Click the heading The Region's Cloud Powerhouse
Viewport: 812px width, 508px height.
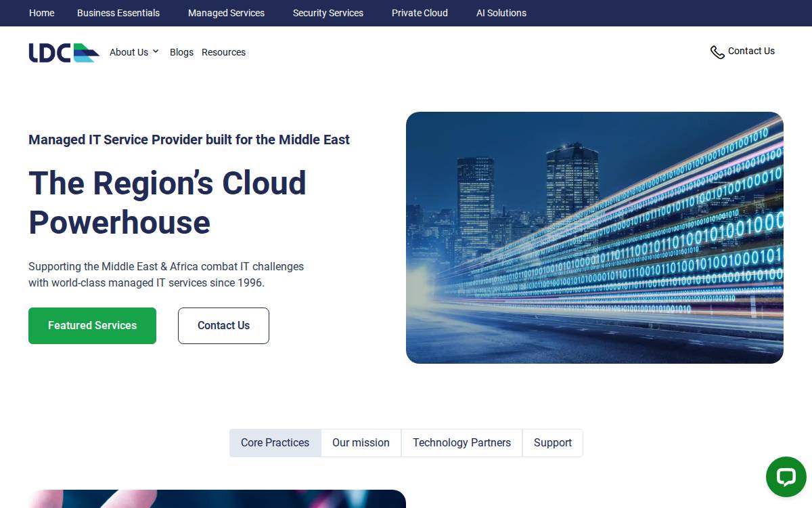tap(167, 203)
